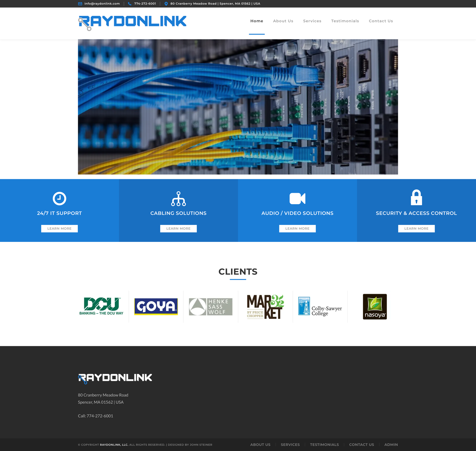The image size is (476, 451).
Task: Open the About Us page from the navigation
Action: point(283,21)
